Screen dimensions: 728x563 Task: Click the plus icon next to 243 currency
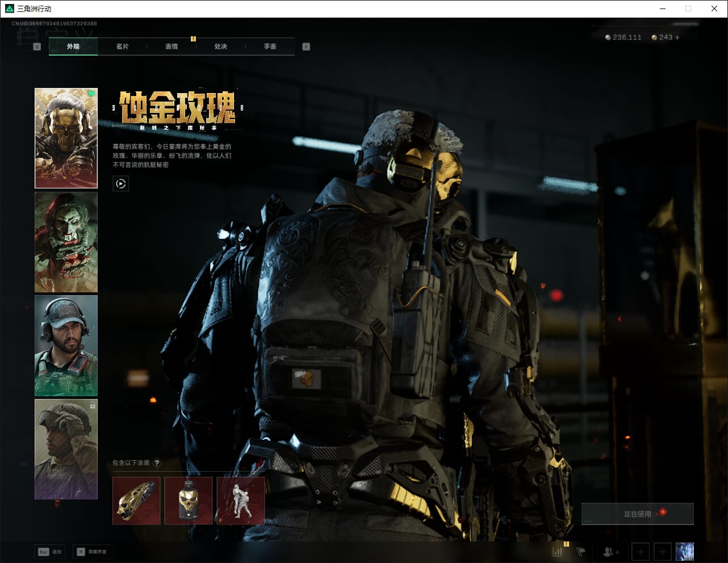click(677, 37)
